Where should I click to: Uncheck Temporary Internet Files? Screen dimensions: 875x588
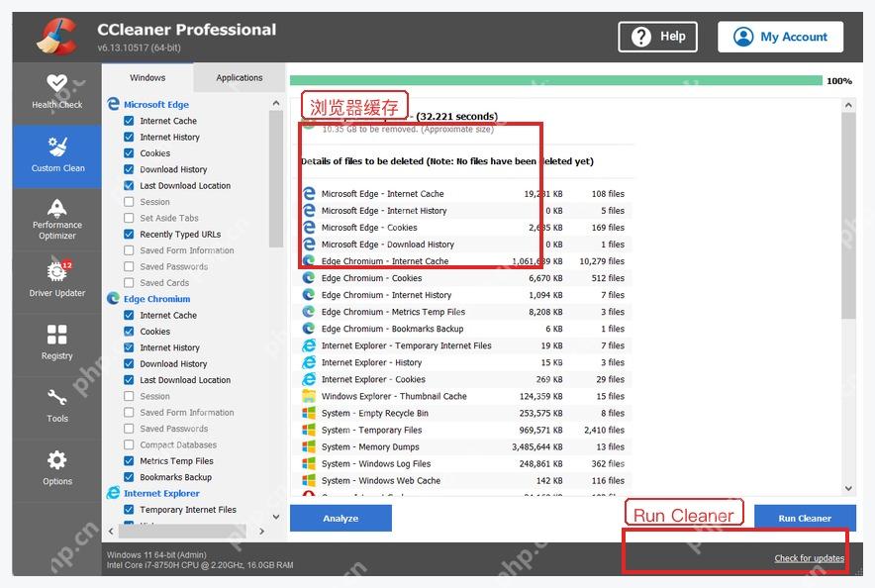click(x=129, y=510)
